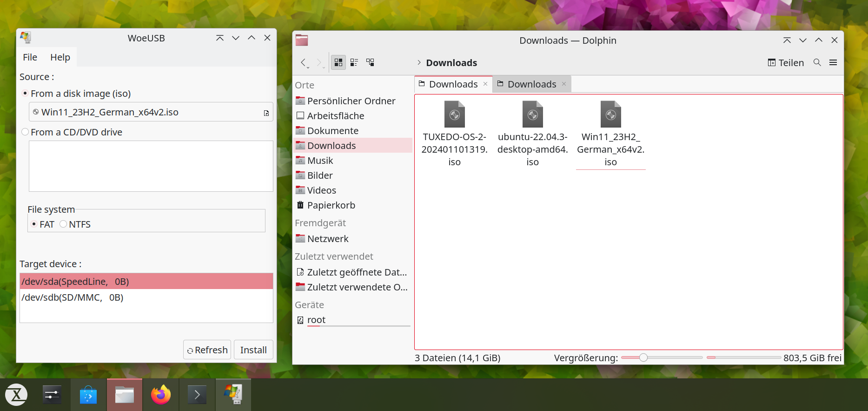Click the Dolphin file manager taskbar icon
868x411 pixels.
tap(125, 395)
